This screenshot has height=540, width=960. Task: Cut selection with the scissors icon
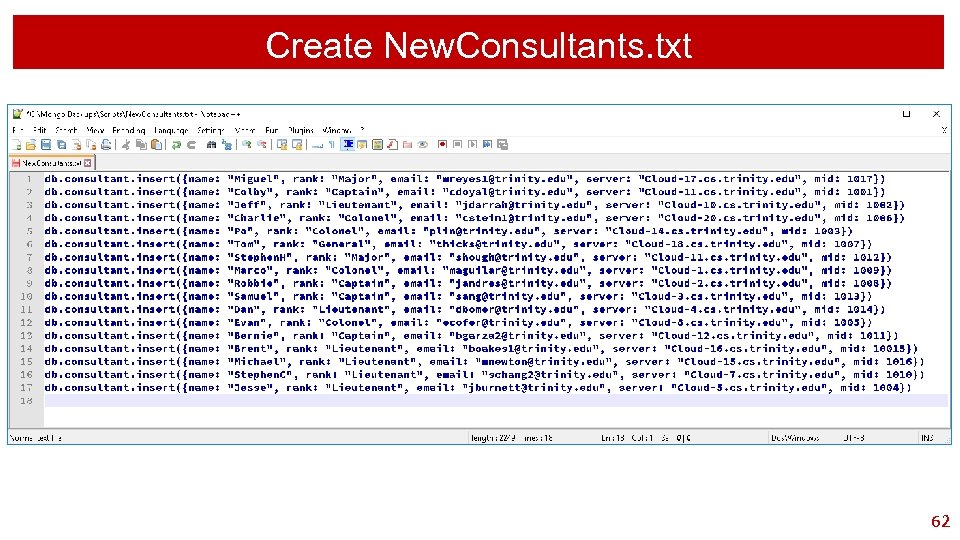(x=126, y=144)
